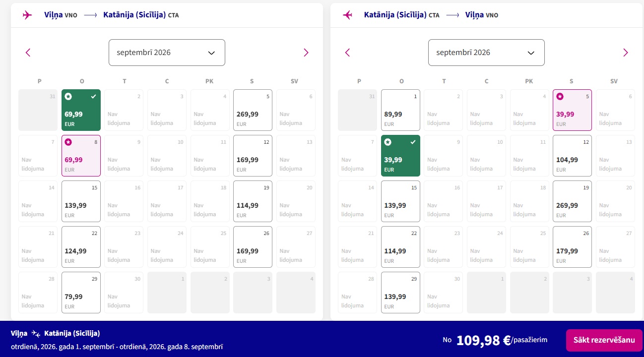Viewport: 644px width, 357px height.
Task: Go to next month in return calendar
Action: pyautogui.click(x=625, y=53)
